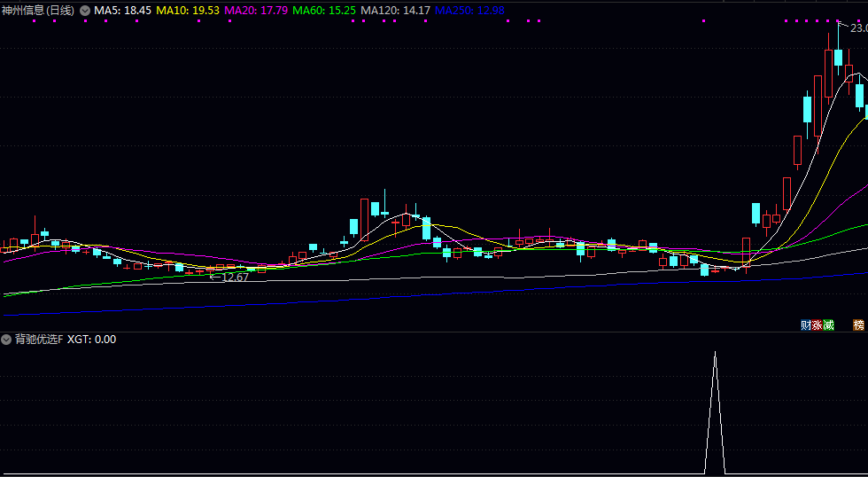Screen dimensions: 868x477
Task: Select the magenta MA20: 17.79 legend label
Action: coord(257,10)
